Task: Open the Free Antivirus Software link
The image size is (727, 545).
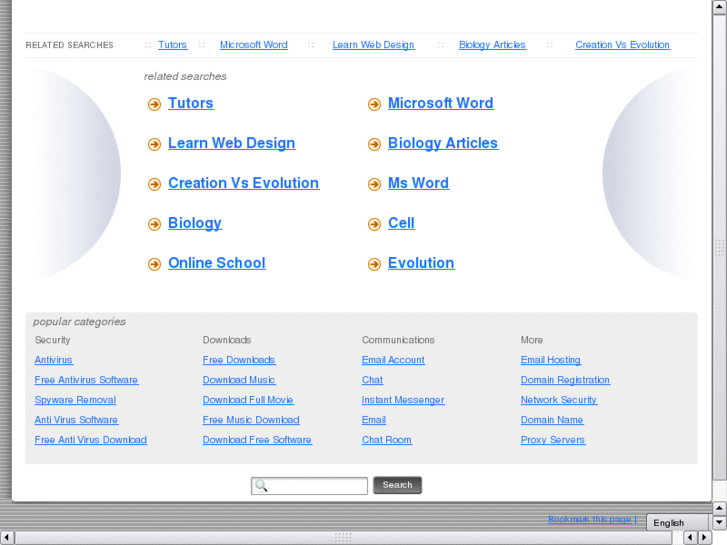Action: click(86, 380)
